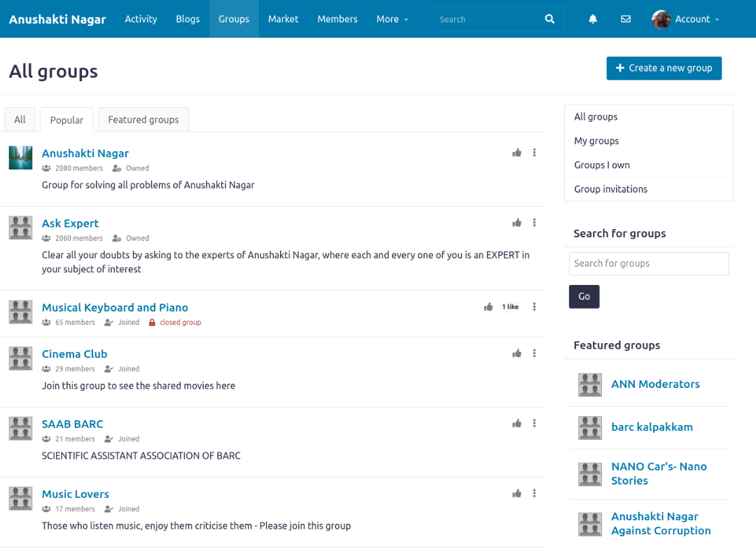Toggle like on Music Lovers group
The width and height of the screenshot is (756, 549).
517,494
